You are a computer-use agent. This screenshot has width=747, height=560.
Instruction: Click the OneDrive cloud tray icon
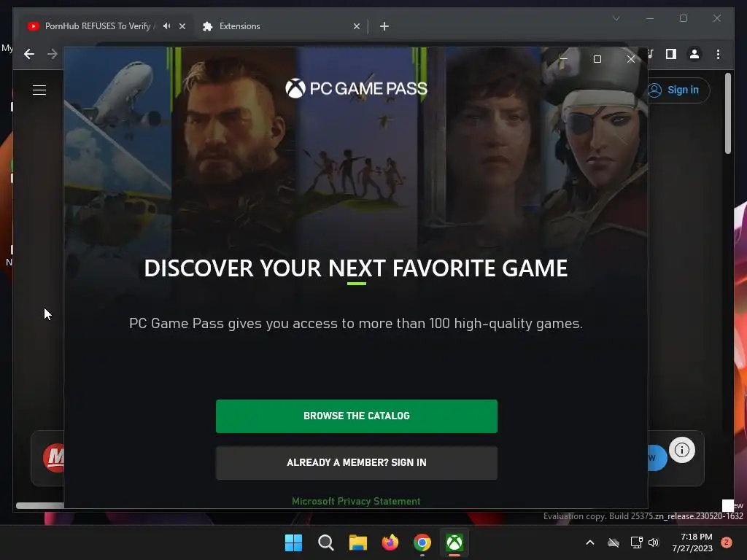614,542
